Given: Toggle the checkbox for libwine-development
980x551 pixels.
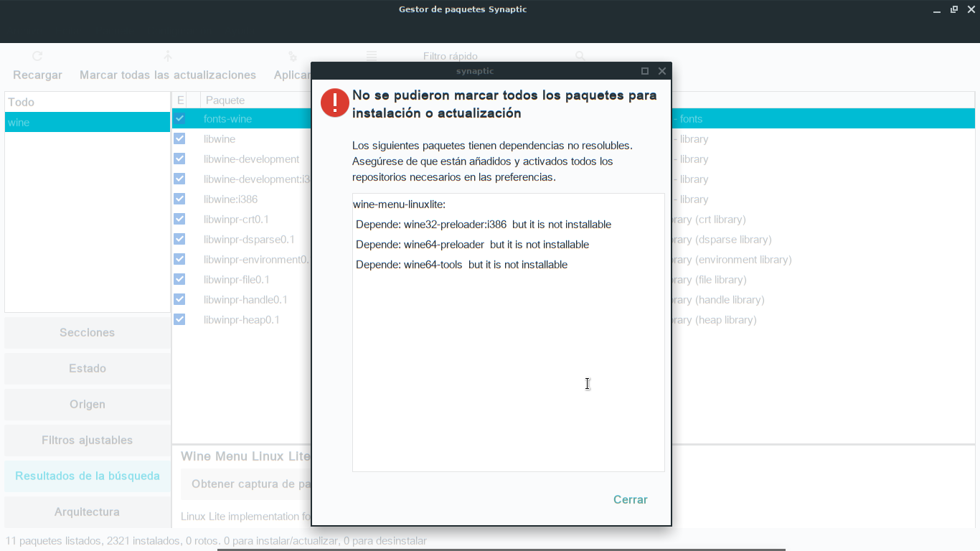Looking at the screenshot, I should pos(179,159).
